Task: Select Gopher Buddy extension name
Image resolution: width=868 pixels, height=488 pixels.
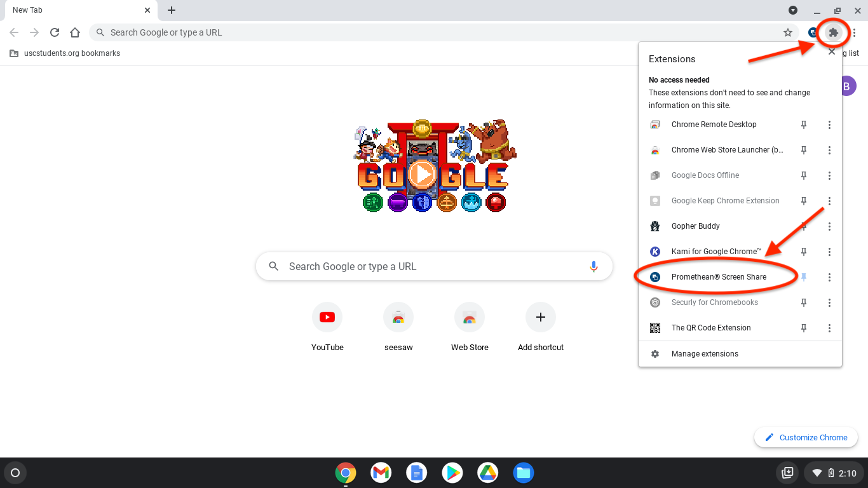Action: click(x=696, y=226)
